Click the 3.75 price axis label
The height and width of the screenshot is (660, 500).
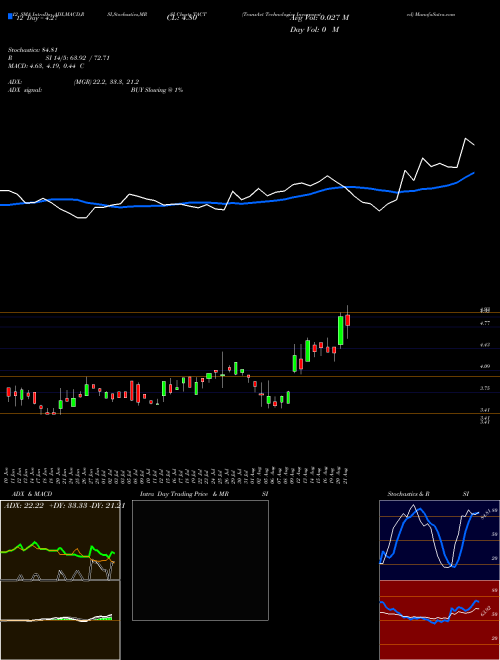click(485, 388)
